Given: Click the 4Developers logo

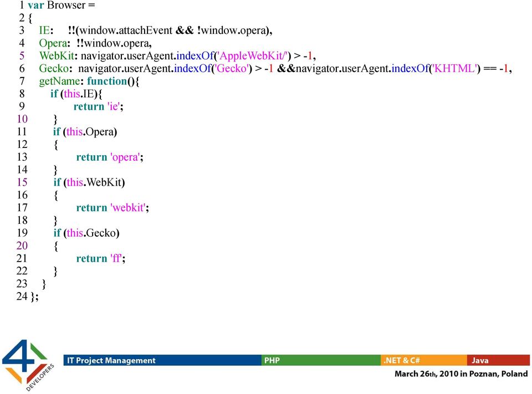Looking at the screenshot, I should pos(28,365).
